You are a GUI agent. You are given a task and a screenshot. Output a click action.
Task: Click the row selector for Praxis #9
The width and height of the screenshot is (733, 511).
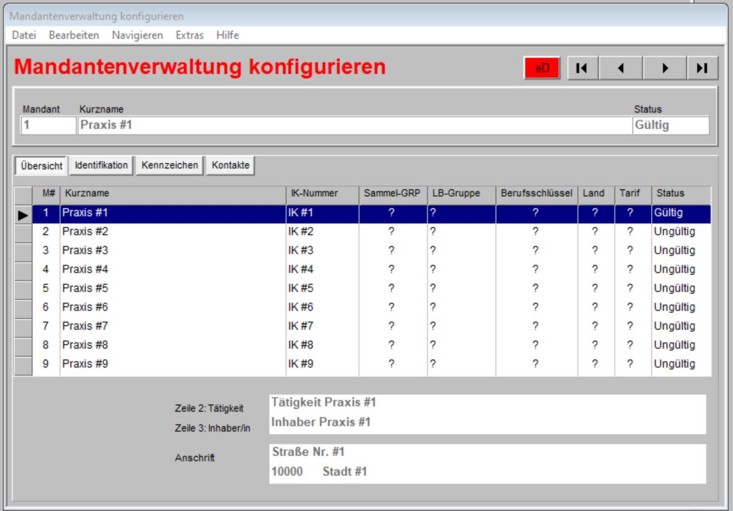click(23, 365)
